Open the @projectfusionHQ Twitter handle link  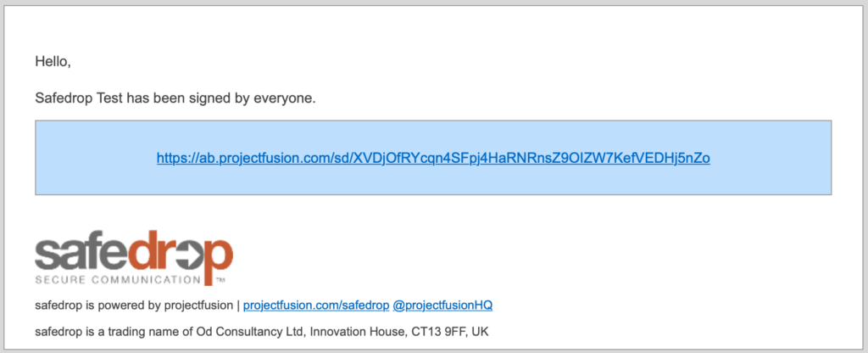448,304
